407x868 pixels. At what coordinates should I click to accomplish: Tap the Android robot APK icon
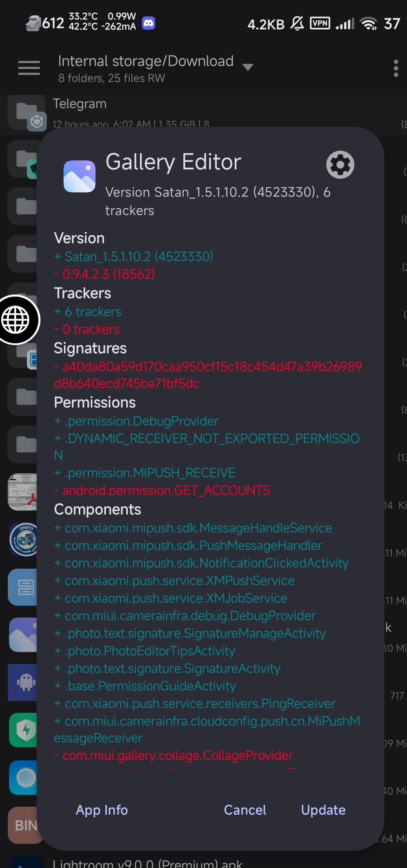pos(23,682)
